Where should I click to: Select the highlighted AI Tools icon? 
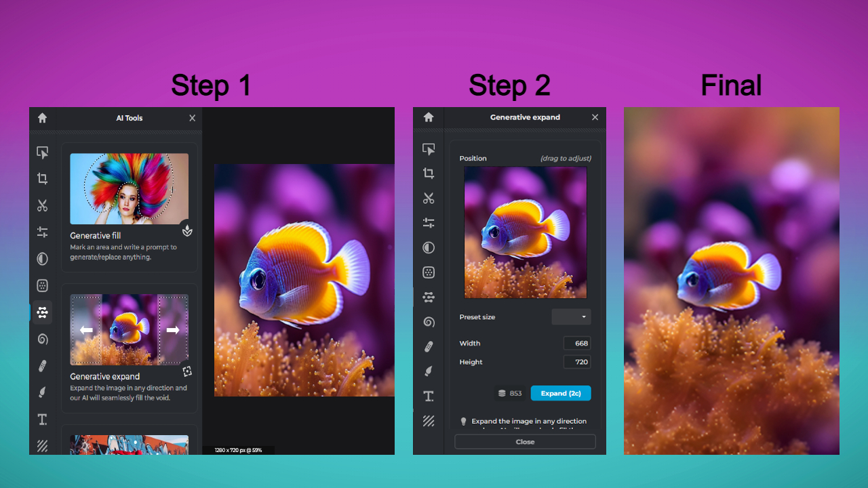[42, 312]
